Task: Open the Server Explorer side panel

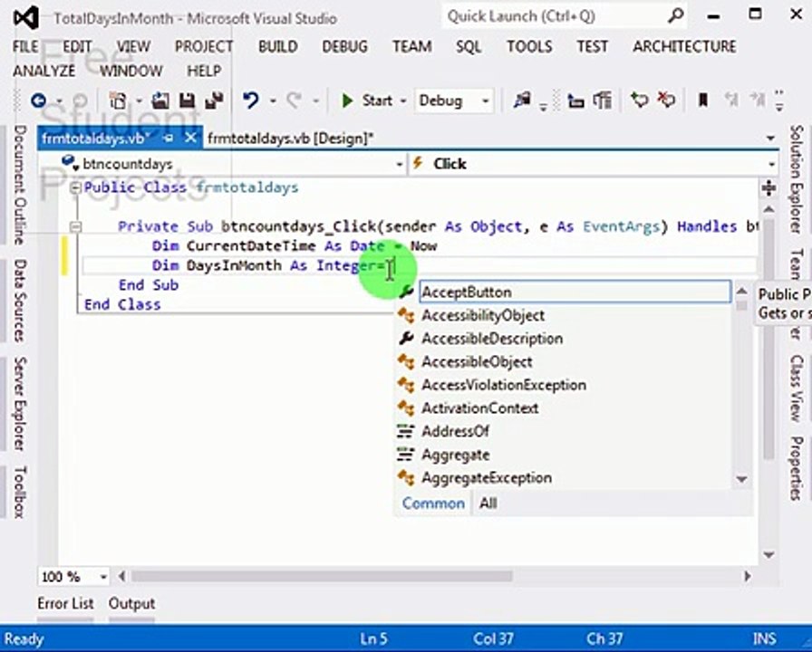Action: (x=19, y=403)
